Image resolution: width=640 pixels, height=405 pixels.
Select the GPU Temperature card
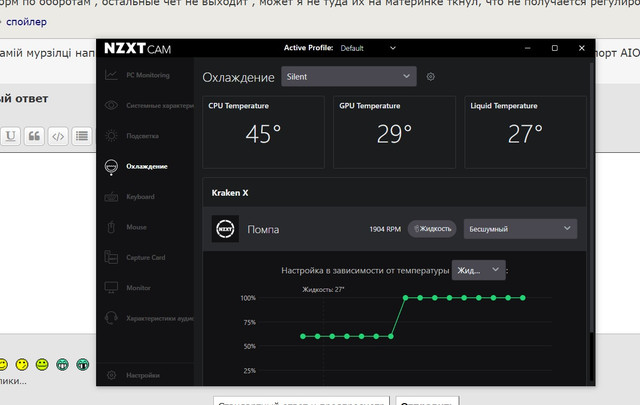[x=394, y=132]
